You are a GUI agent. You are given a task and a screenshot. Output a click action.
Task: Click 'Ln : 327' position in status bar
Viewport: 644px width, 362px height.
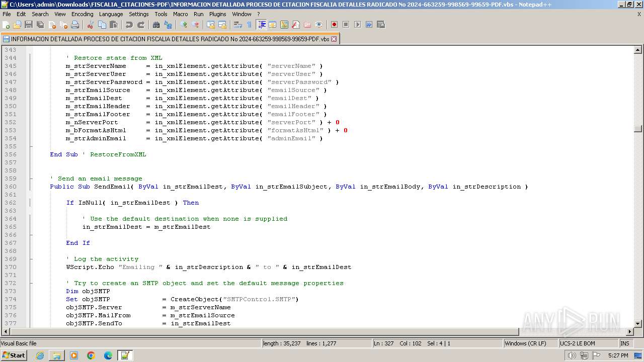[383, 343]
